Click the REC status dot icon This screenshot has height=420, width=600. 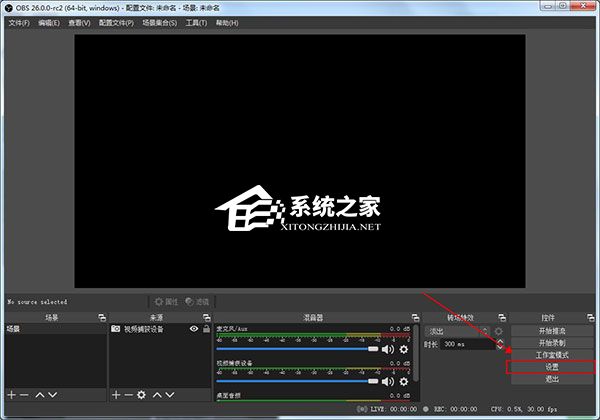(x=426, y=409)
